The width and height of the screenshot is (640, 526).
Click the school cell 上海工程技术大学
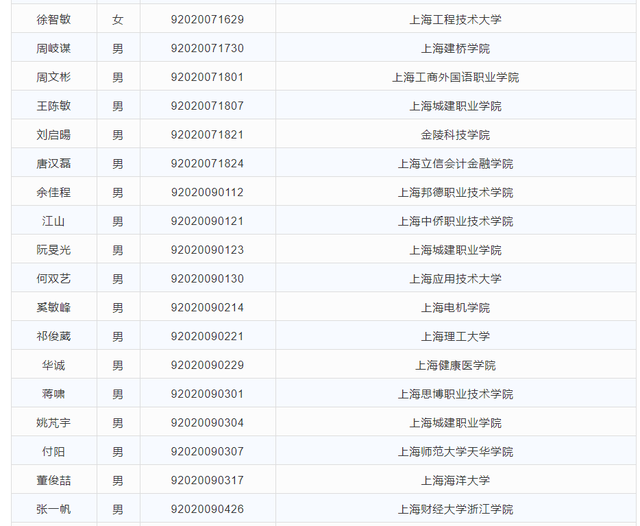pyautogui.click(x=456, y=20)
